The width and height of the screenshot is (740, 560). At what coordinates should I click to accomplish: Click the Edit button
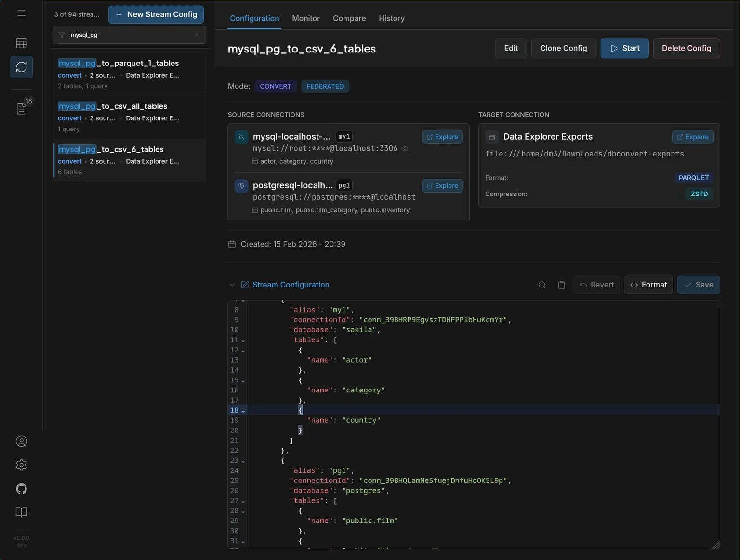[511, 48]
